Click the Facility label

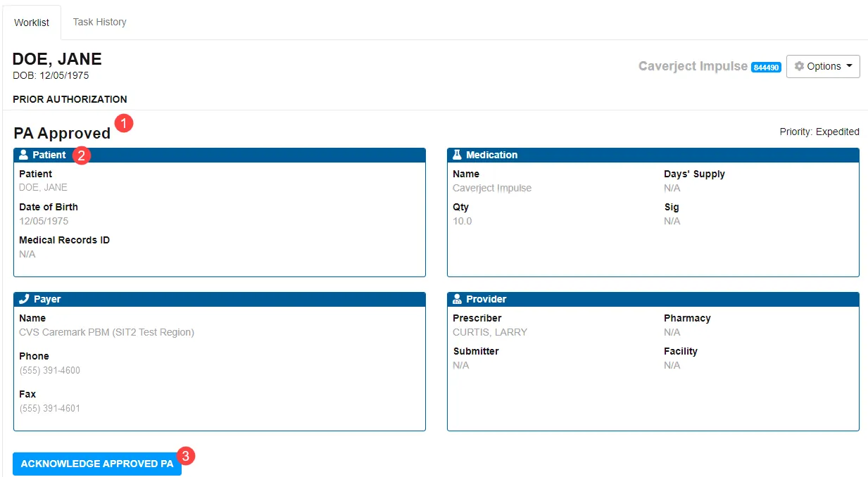681,351
